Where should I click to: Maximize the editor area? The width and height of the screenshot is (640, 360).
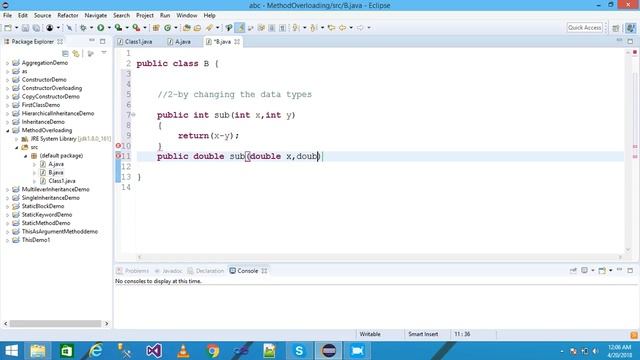point(630,41)
